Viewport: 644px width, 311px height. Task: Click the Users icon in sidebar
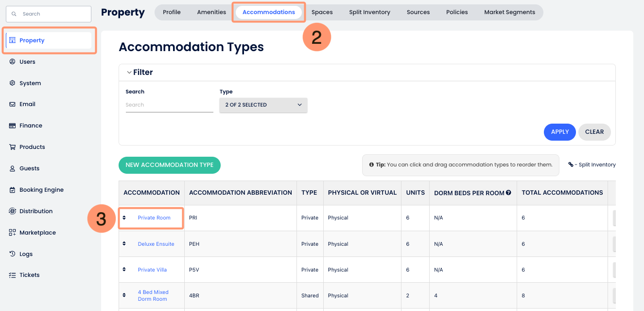(13, 62)
